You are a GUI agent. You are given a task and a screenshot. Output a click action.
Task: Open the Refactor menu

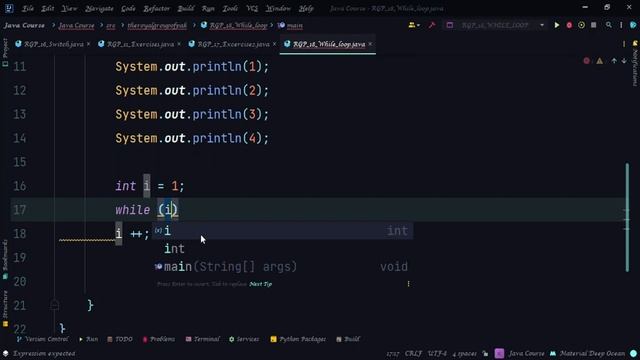pos(156,9)
